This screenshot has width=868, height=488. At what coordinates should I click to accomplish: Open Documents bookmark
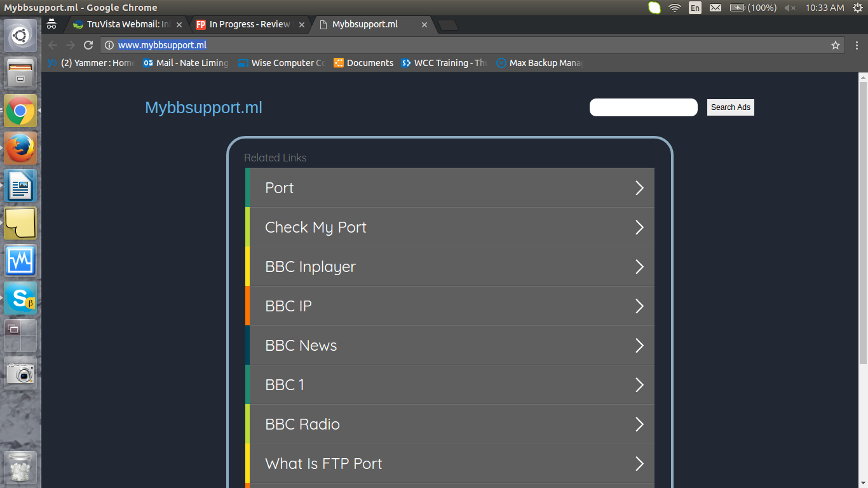pyautogui.click(x=363, y=63)
